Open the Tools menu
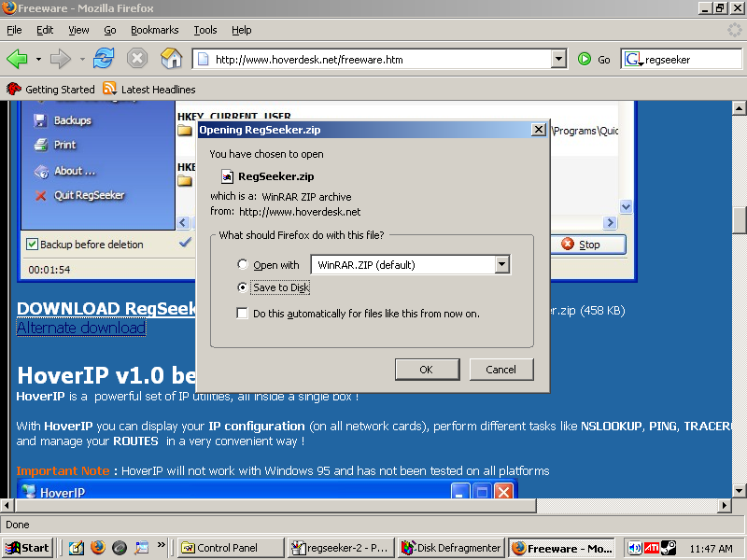Screen dimensions: 747x560 (x=204, y=30)
